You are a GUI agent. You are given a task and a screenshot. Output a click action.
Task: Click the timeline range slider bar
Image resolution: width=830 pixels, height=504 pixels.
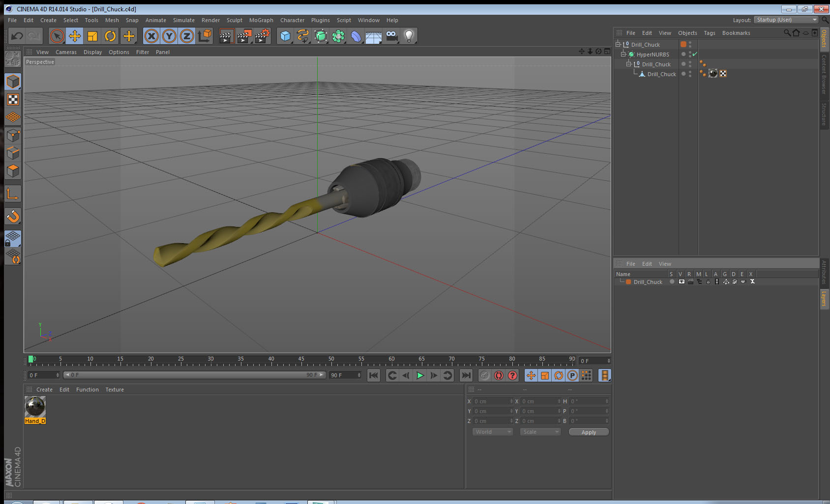pos(194,375)
